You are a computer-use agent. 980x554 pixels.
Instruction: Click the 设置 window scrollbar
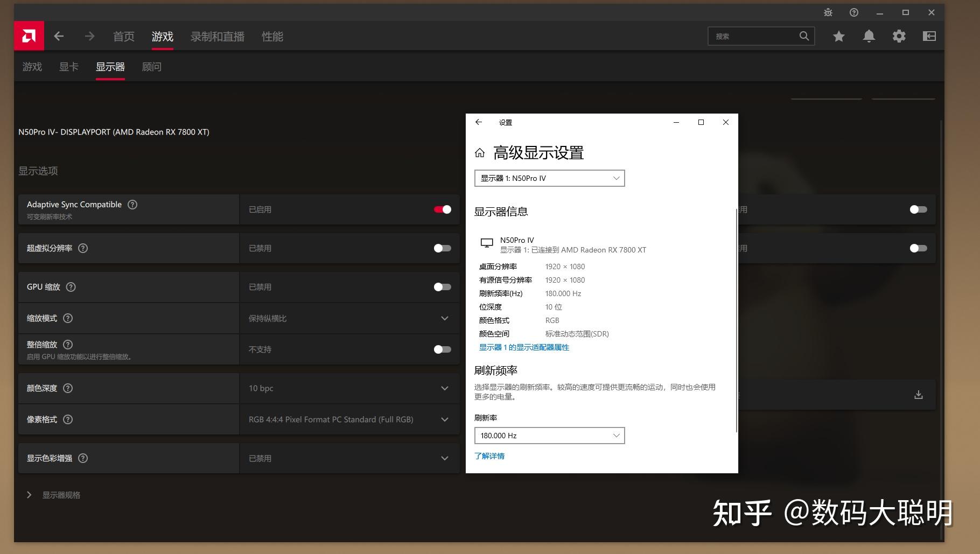point(736,320)
